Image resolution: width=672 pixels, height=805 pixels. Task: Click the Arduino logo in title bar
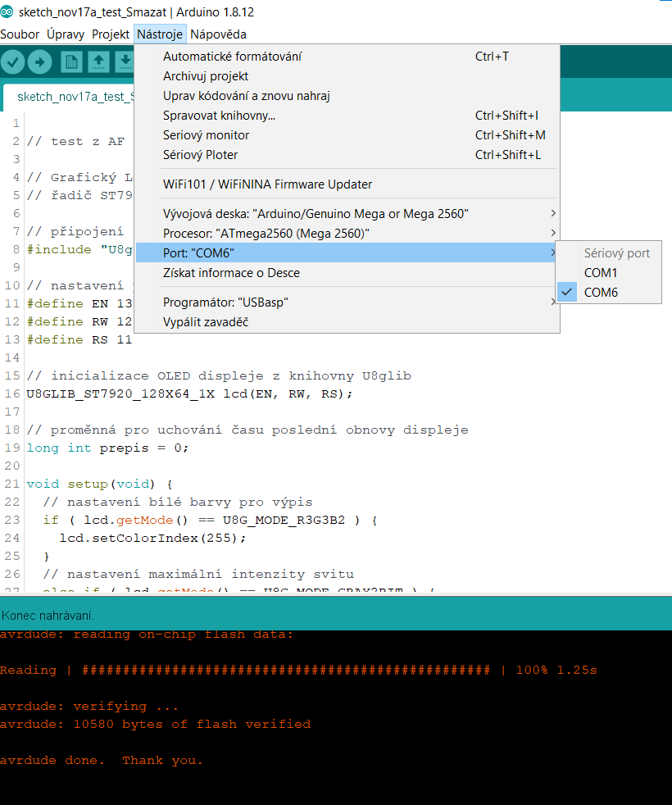click(x=7, y=11)
